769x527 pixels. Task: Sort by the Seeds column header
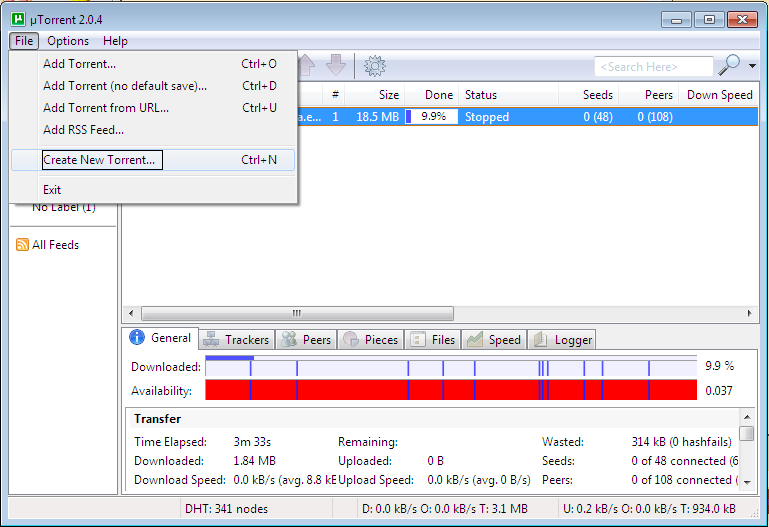point(589,95)
